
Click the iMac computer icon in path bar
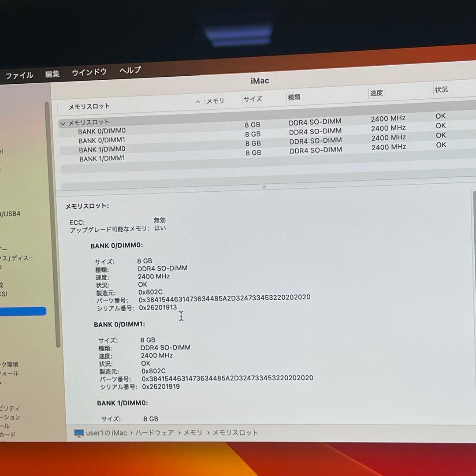click(79, 433)
